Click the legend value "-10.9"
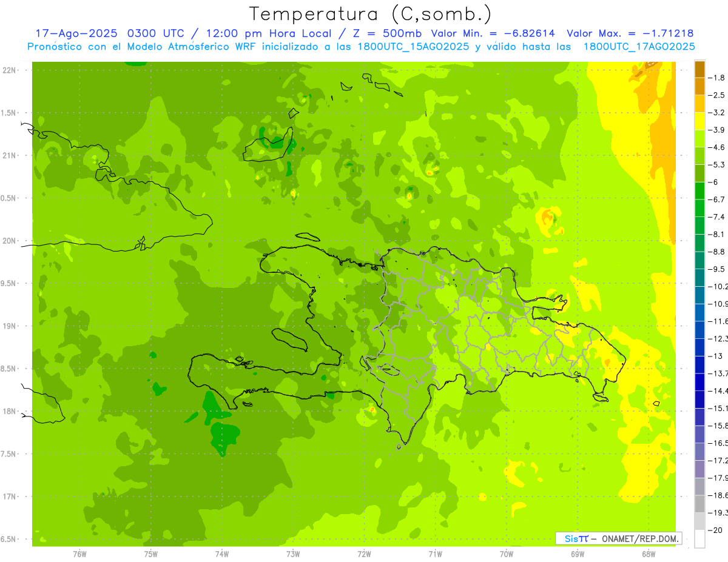This screenshot has width=728, height=562. [718, 304]
